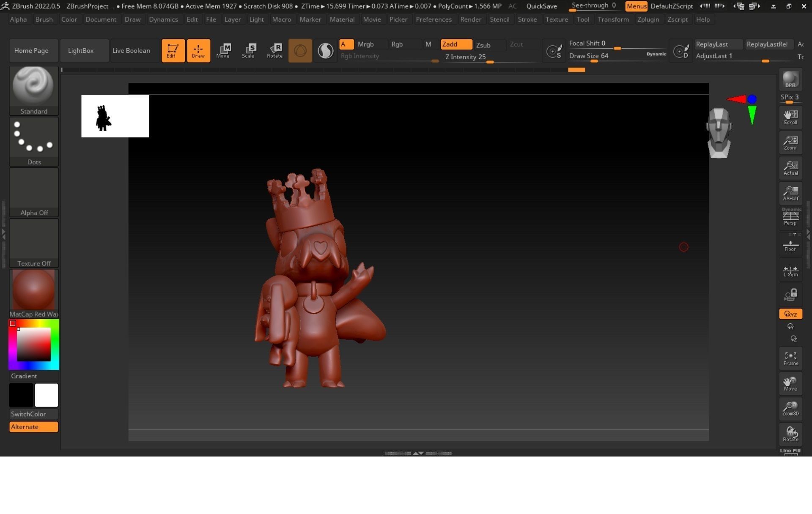Open the MatCap Red Wax material picker
Viewport: 812px width, 514px height.
(x=34, y=293)
